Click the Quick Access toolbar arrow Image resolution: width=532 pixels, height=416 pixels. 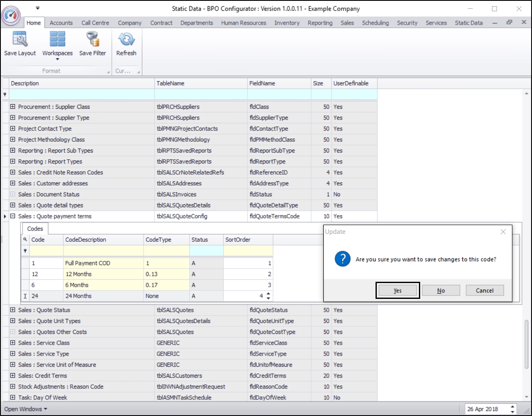pyautogui.click(x=38, y=8)
